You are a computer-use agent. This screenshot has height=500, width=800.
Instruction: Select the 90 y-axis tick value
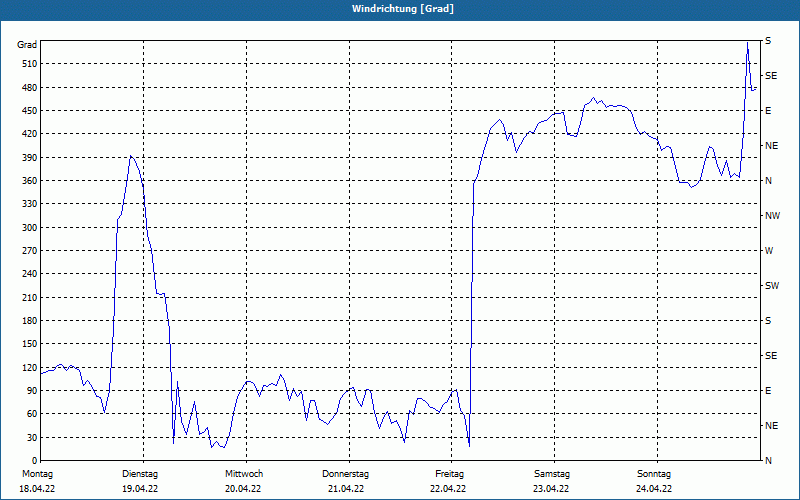32,391
